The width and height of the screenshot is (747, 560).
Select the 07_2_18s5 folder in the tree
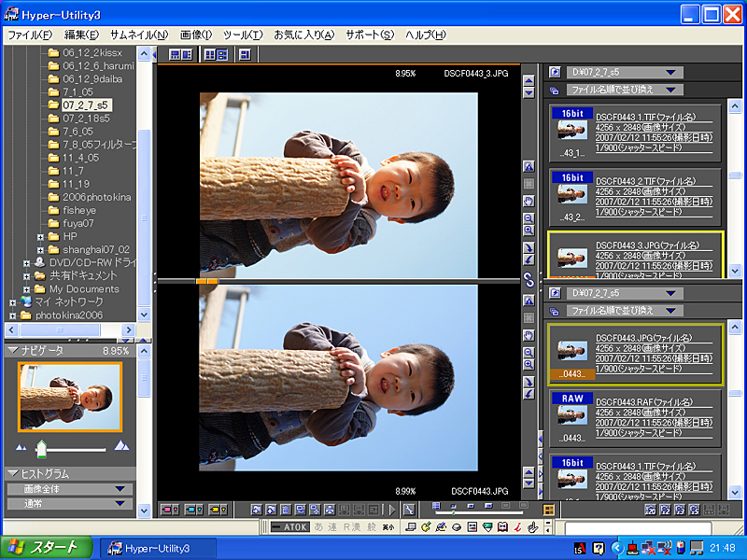click(86, 119)
